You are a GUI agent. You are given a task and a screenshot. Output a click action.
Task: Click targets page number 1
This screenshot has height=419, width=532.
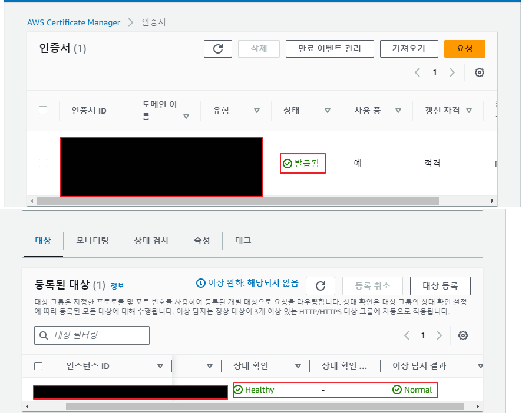[x=423, y=335]
